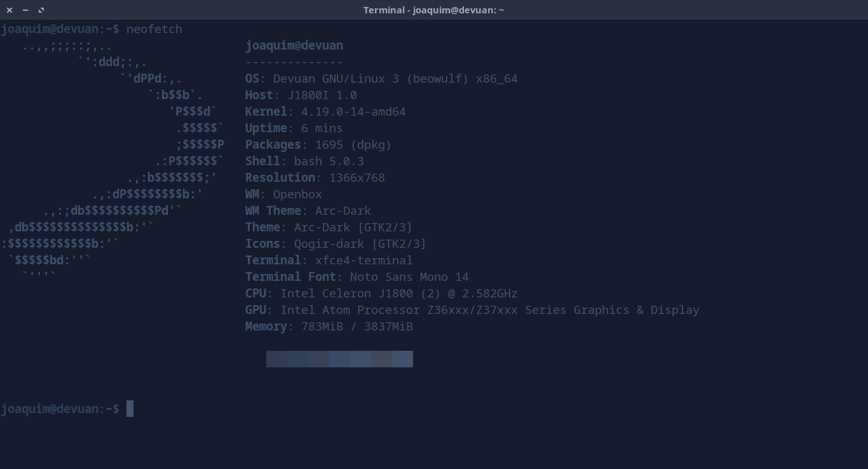Click the OS line showing Devuan GNU/Linux

pos(381,79)
